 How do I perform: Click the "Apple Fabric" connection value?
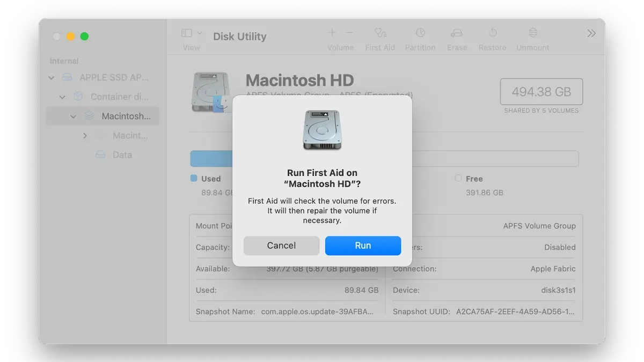point(553,269)
